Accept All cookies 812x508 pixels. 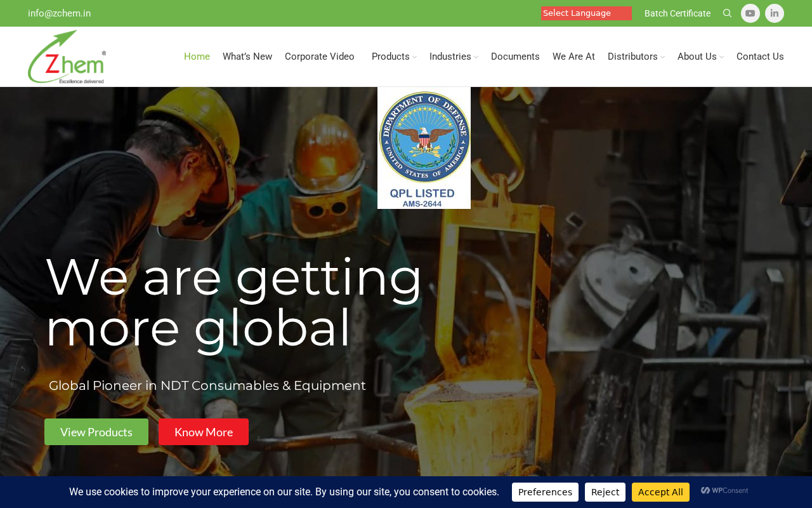point(660,492)
